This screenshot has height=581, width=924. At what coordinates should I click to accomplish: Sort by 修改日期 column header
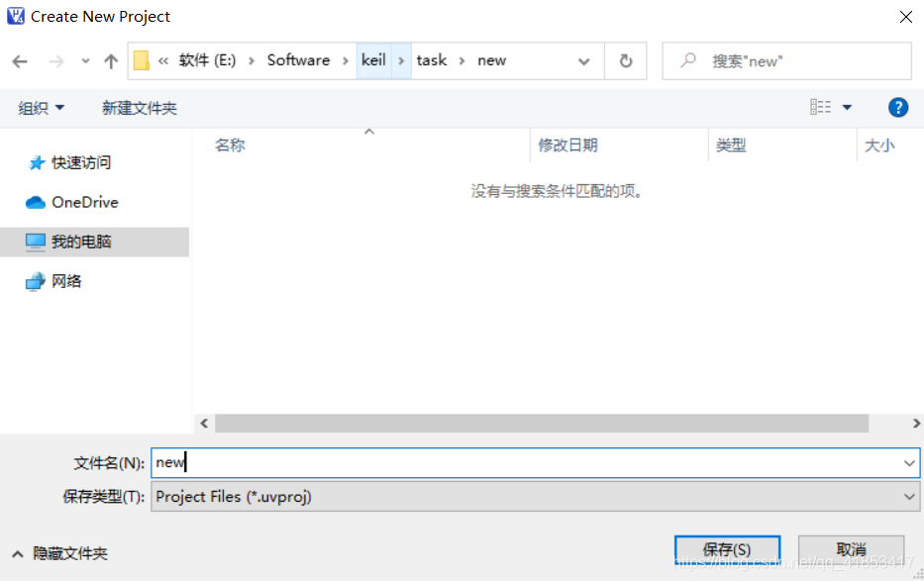pyautogui.click(x=619, y=145)
